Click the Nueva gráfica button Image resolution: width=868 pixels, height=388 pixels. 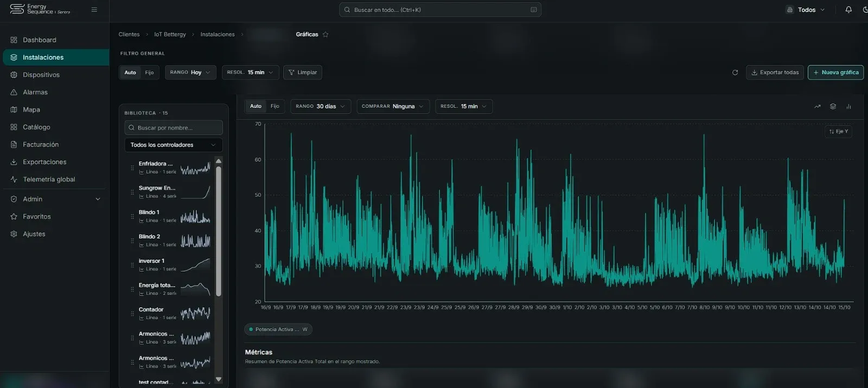[835, 73]
